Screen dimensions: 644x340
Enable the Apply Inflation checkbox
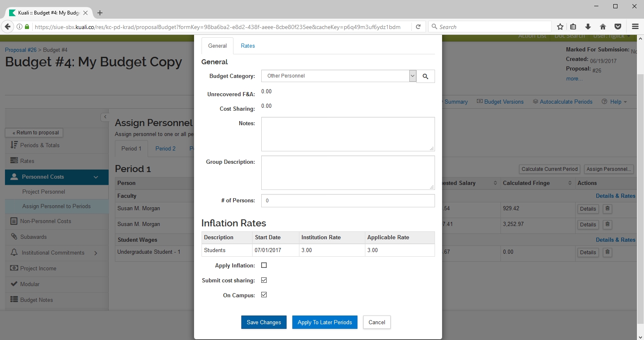pyautogui.click(x=264, y=265)
